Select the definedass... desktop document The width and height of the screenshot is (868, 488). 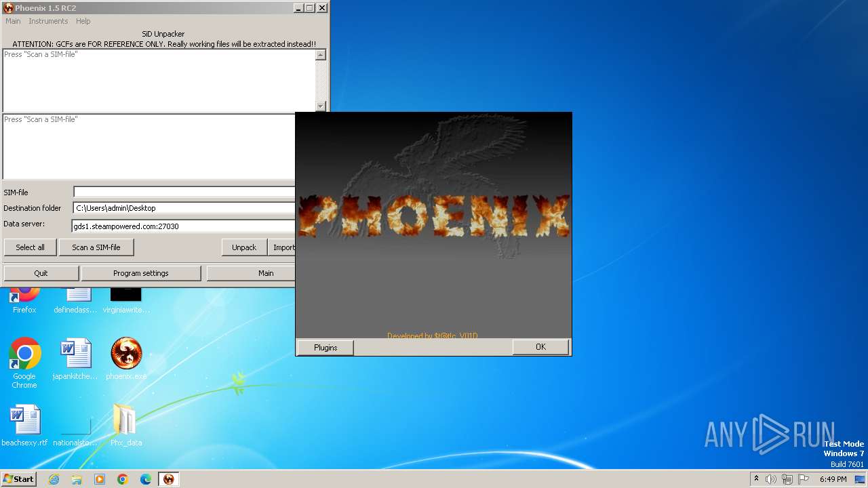coord(75,300)
